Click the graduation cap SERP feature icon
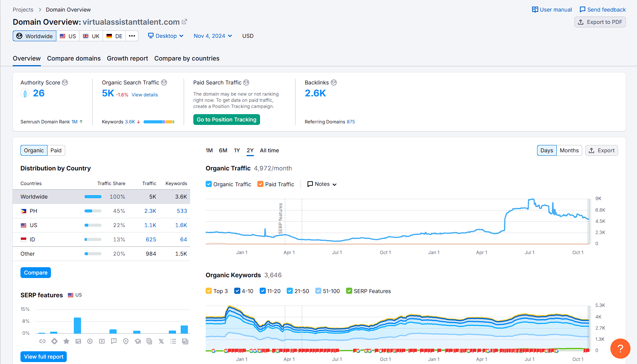Screen dimensions: 637x364 (138, 341)
